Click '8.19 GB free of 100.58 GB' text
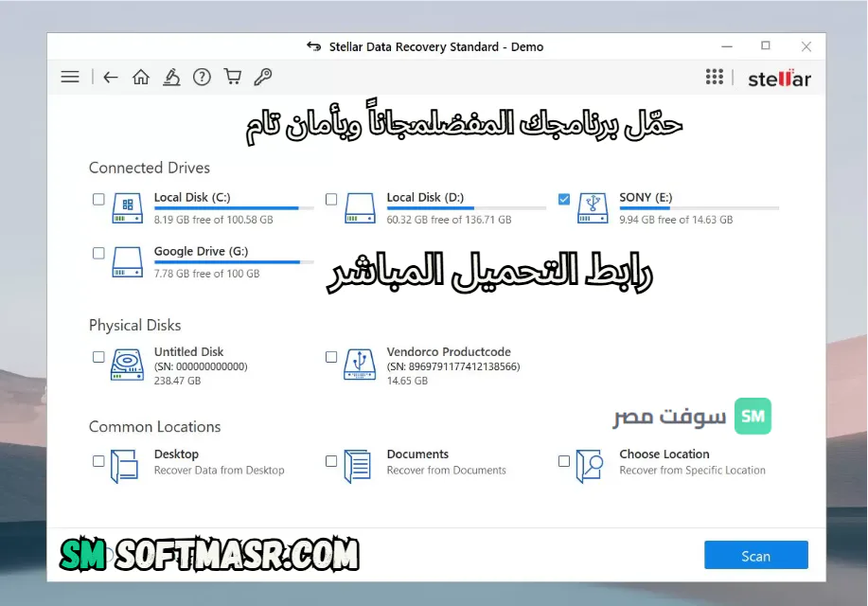The height and width of the screenshot is (606, 868). coord(213,220)
